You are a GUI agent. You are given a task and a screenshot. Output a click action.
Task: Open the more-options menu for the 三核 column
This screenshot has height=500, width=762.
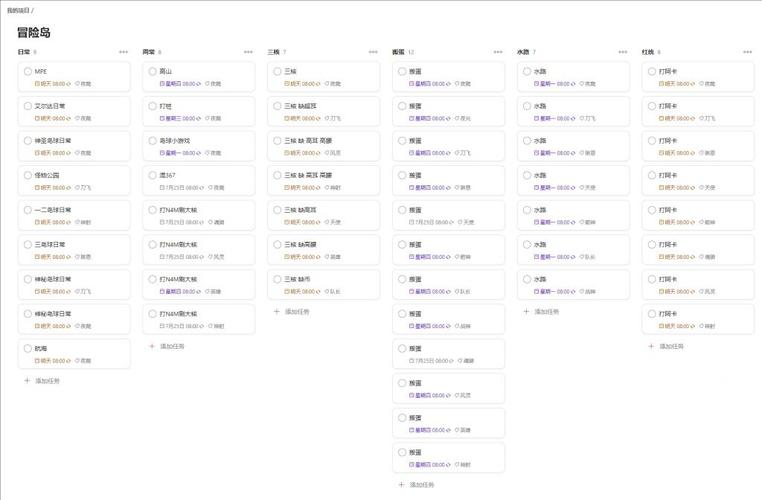coord(373,52)
